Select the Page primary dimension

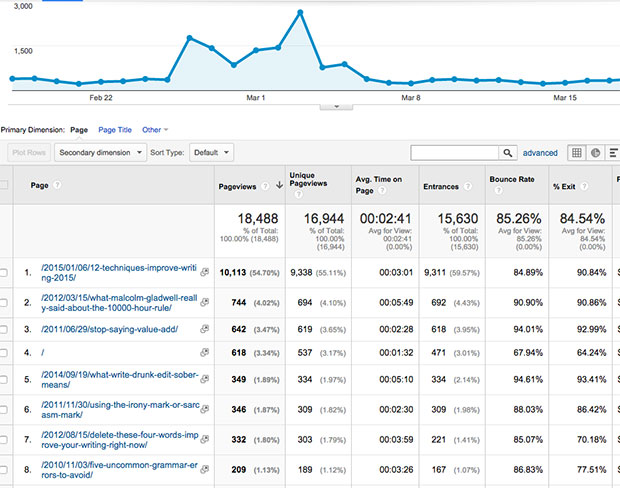coord(79,130)
